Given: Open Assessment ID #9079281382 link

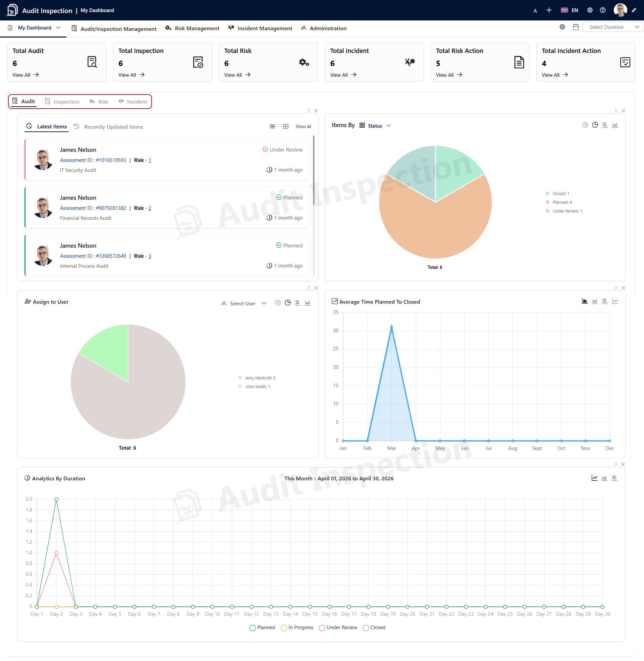Looking at the screenshot, I should (x=93, y=208).
